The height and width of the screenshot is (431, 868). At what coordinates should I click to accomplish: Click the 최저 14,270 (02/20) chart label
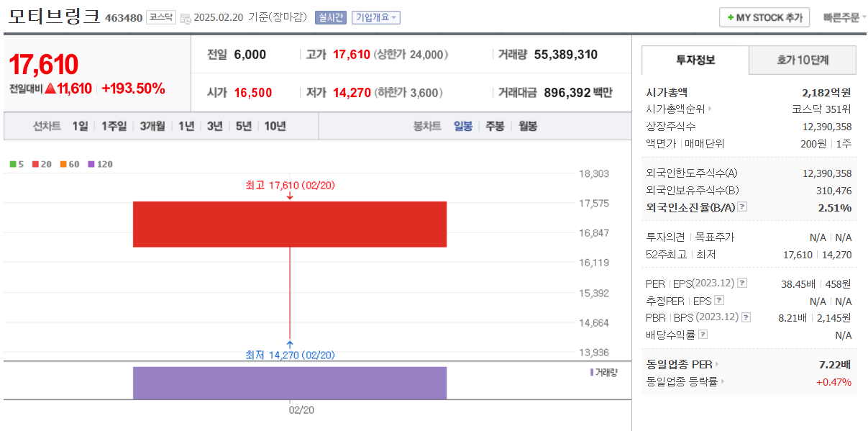pyautogui.click(x=290, y=355)
